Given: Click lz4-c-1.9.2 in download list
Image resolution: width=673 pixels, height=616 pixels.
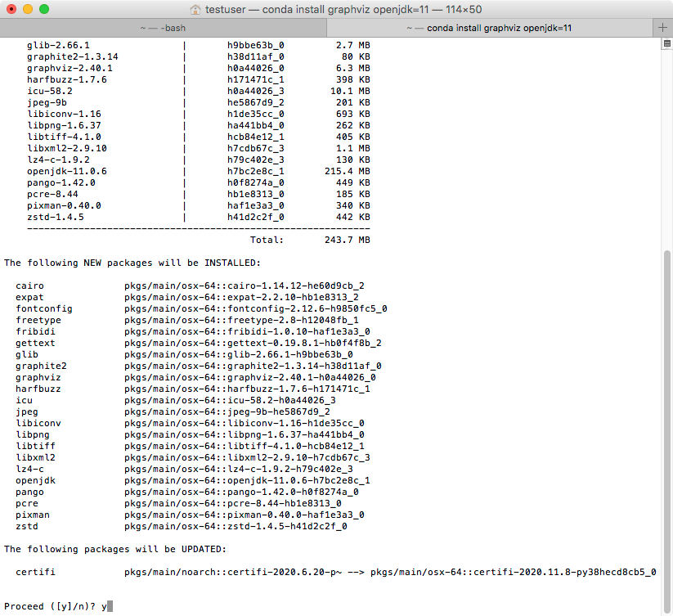Looking at the screenshot, I should (x=58, y=160).
